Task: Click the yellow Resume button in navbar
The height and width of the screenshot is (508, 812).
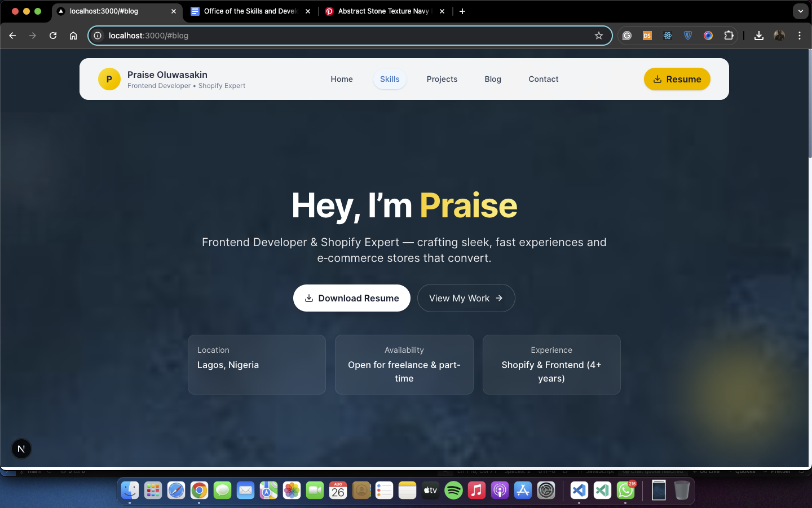Action: [x=677, y=79]
